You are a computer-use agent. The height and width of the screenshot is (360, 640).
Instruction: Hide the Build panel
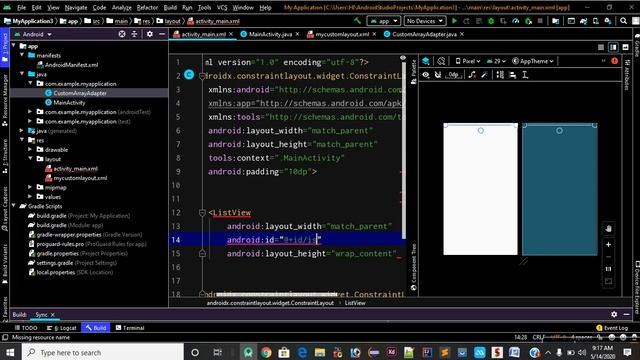coord(627,314)
